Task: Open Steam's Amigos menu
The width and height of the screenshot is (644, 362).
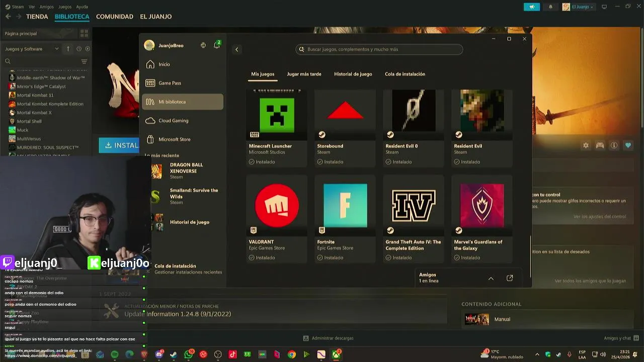Action: tap(47, 7)
